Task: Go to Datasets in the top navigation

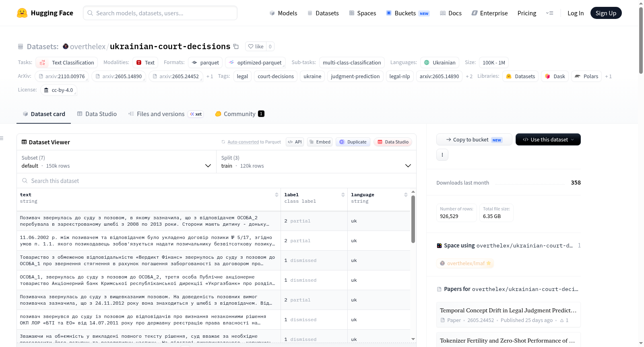Action: click(x=323, y=13)
